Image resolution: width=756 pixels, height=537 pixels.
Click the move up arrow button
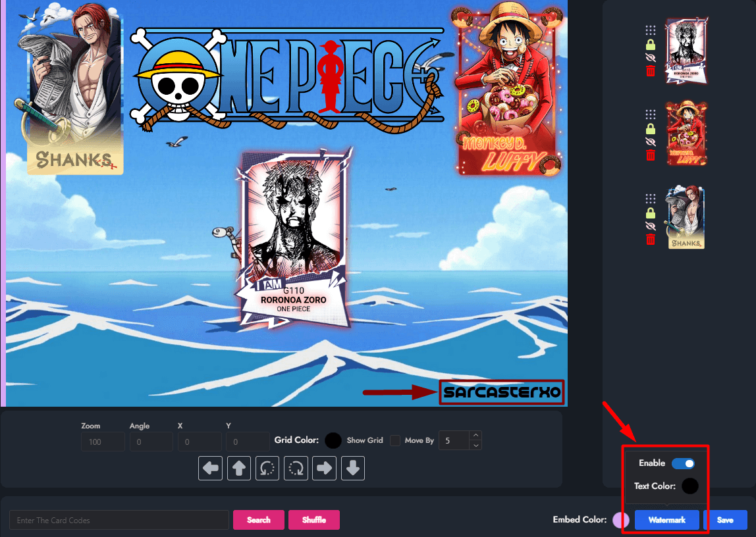click(239, 468)
